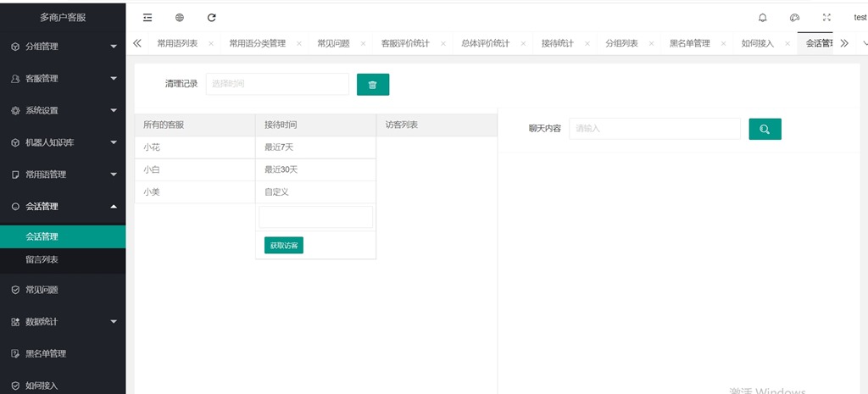Image resolution: width=868 pixels, height=394 pixels.
Task: Select customer service agent 小白
Action: pos(195,169)
